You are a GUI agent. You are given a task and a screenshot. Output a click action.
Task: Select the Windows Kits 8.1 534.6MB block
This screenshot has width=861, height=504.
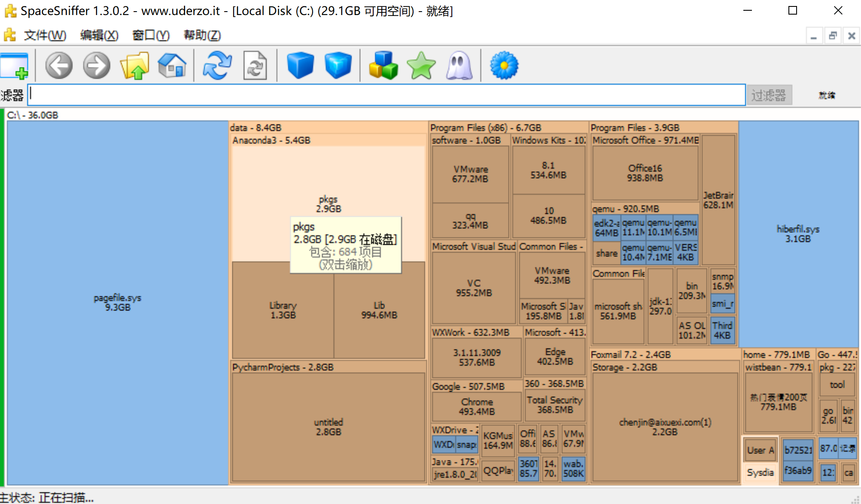548,170
